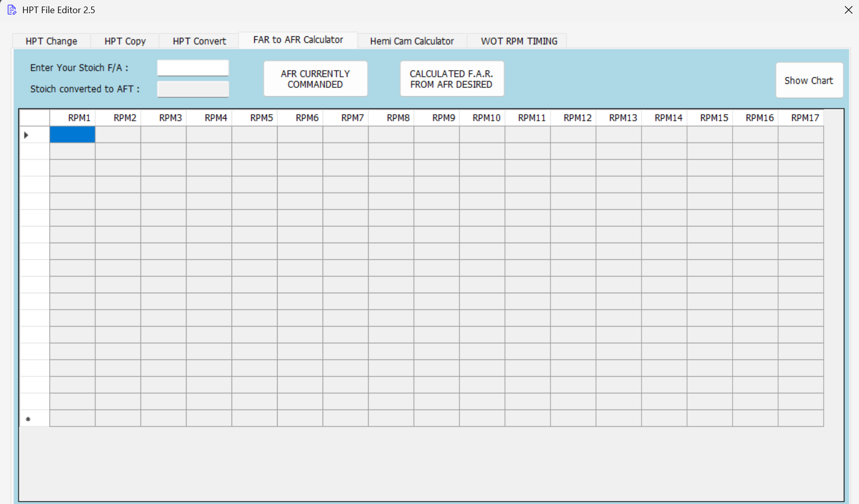The width and height of the screenshot is (859, 504).
Task: Open the HPT Copy tab
Action: (x=124, y=41)
